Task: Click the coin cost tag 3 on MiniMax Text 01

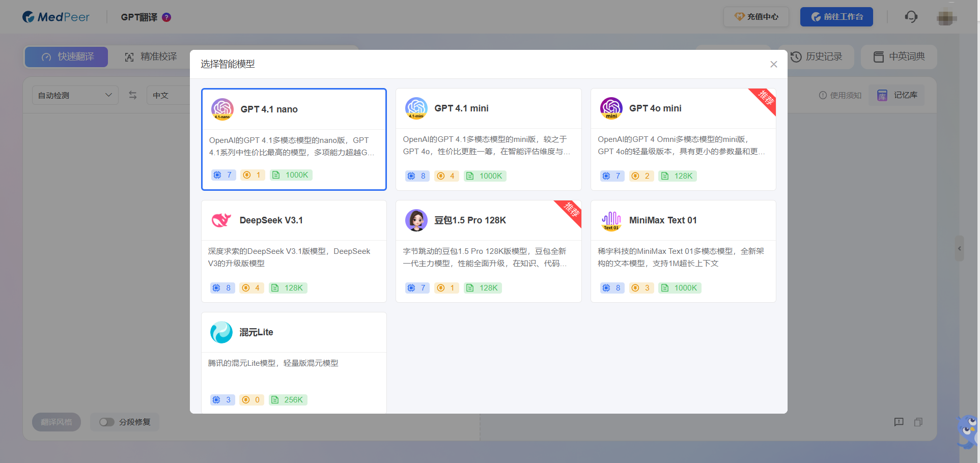Action: point(641,288)
